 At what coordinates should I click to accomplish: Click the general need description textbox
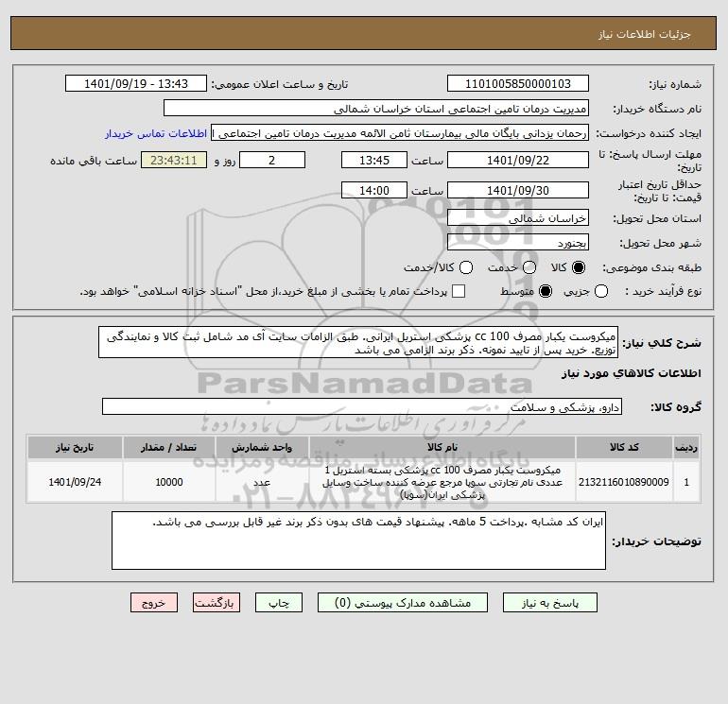coord(358,342)
